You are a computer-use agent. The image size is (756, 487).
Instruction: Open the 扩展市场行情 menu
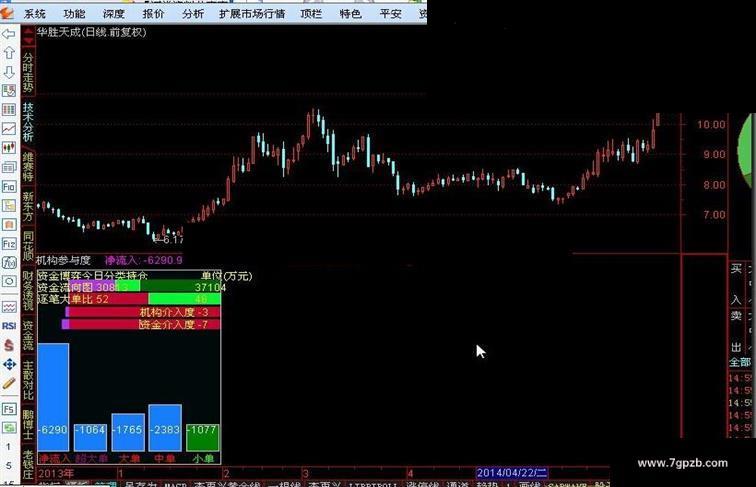coord(252,14)
